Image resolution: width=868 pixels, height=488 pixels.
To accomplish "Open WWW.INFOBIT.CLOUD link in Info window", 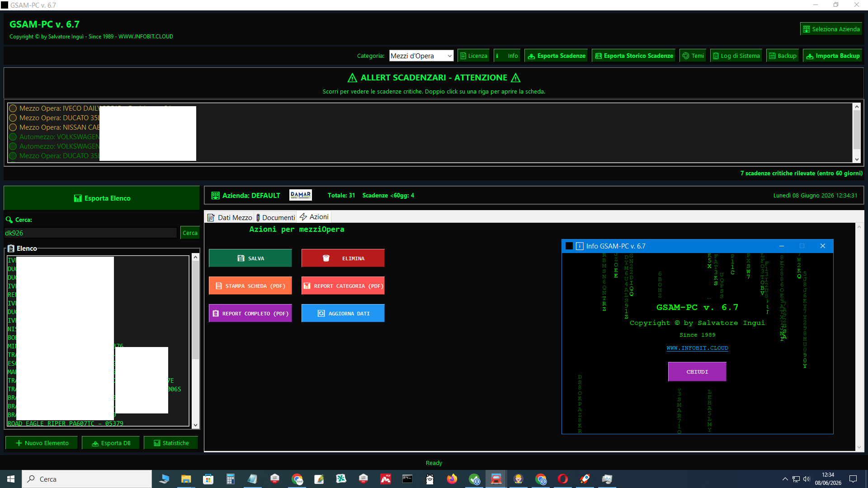I will (x=697, y=348).
